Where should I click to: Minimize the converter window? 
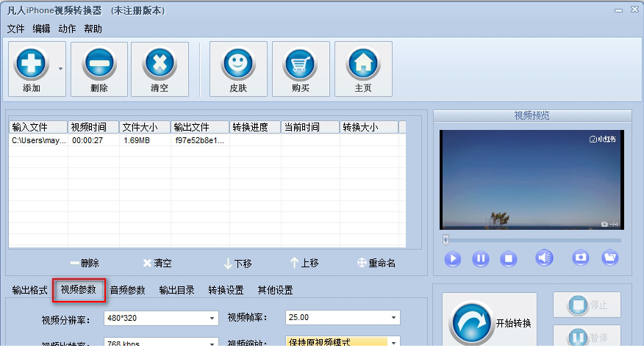[x=618, y=10]
